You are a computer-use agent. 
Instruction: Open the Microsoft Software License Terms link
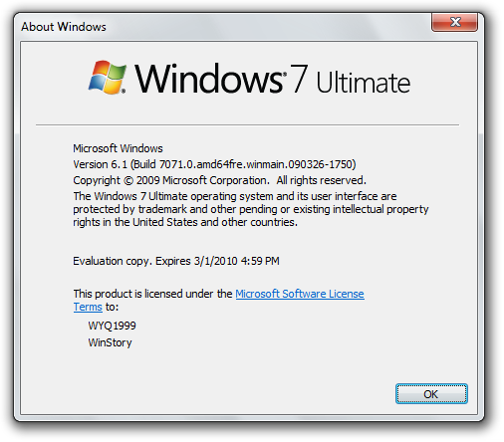[x=300, y=294]
